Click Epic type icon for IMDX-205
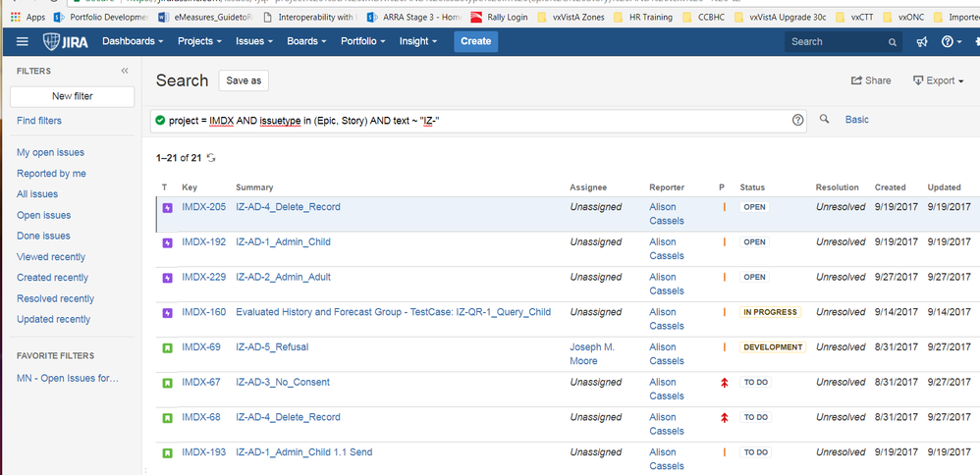980x475 pixels. pos(167,207)
